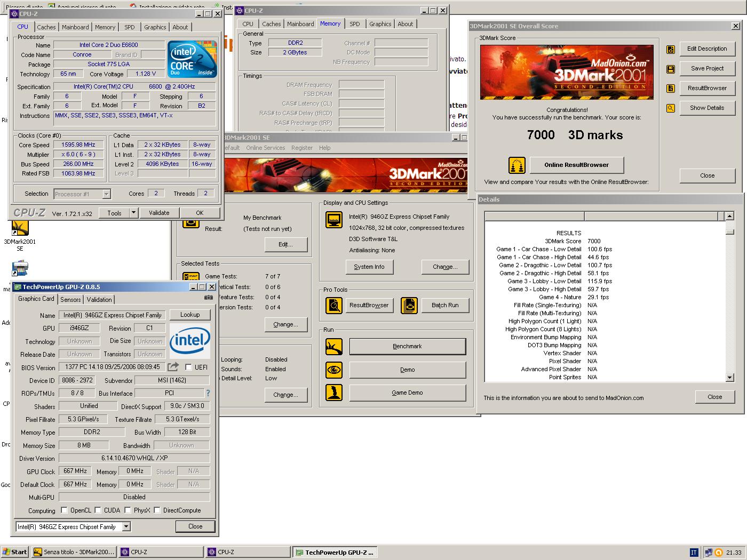The width and height of the screenshot is (747, 560).
Task: Click the Benchmark run icon
Action: pyautogui.click(x=334, y=347)
